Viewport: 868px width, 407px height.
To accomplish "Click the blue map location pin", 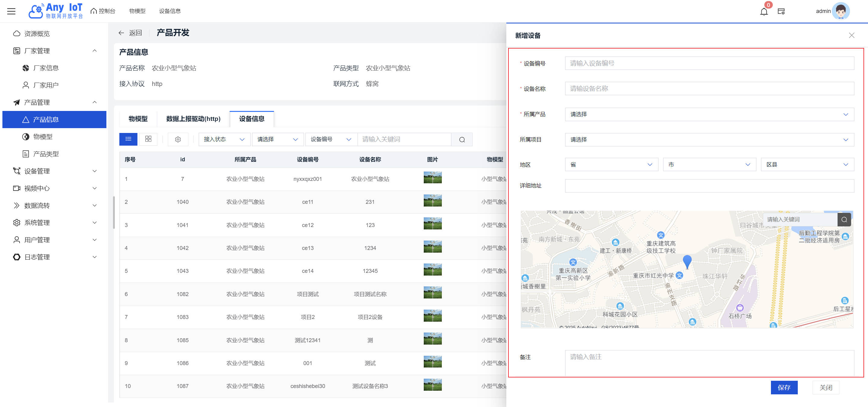I will click(x=687, y=261).
